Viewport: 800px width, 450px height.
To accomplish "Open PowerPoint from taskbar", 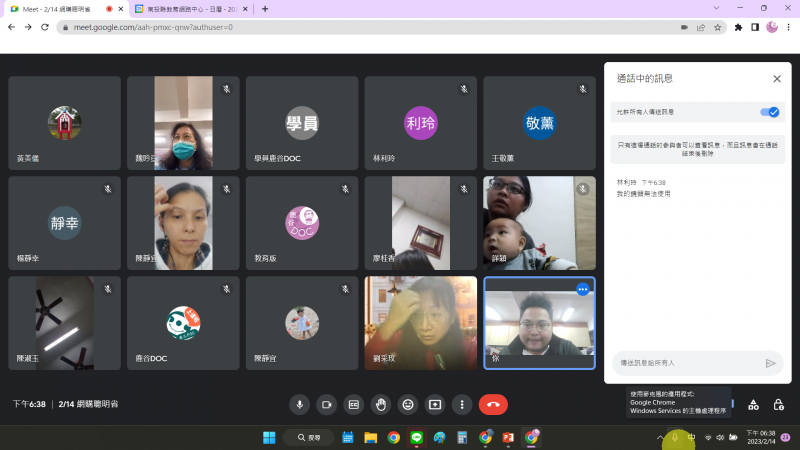I will [x=508, y=437].
